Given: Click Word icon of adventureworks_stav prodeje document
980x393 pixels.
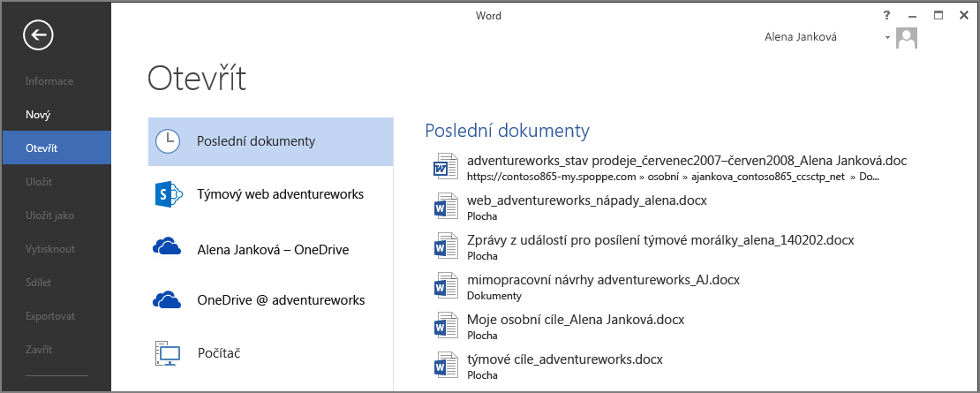Looking at the screenshot, I should [446, 165].
